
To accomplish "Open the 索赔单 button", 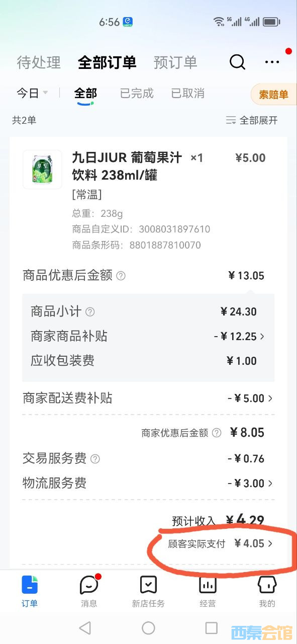I will click(x=274, y=95).
